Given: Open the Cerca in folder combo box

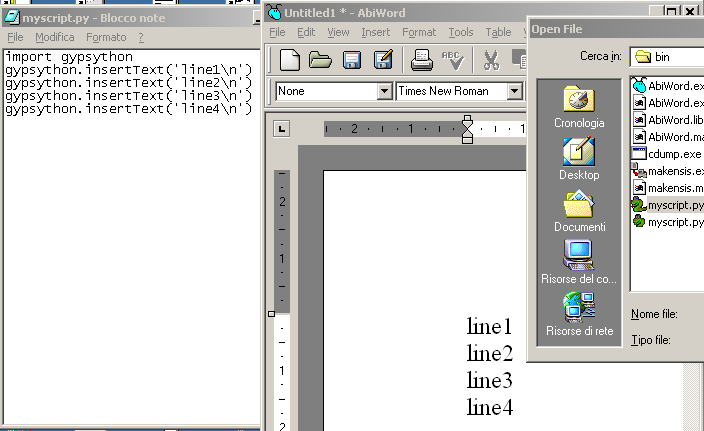Looking at the screenshot, I should pyautogui.click(x=667, y=56).
